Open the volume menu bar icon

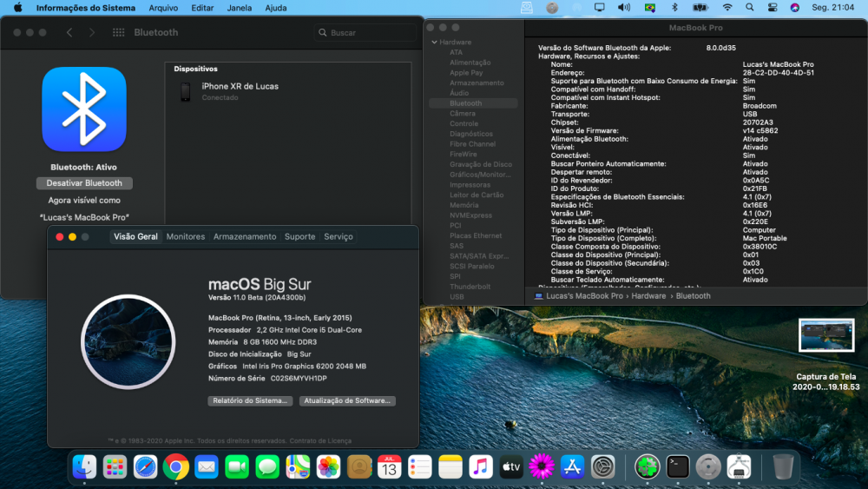(x=624, y=8)
